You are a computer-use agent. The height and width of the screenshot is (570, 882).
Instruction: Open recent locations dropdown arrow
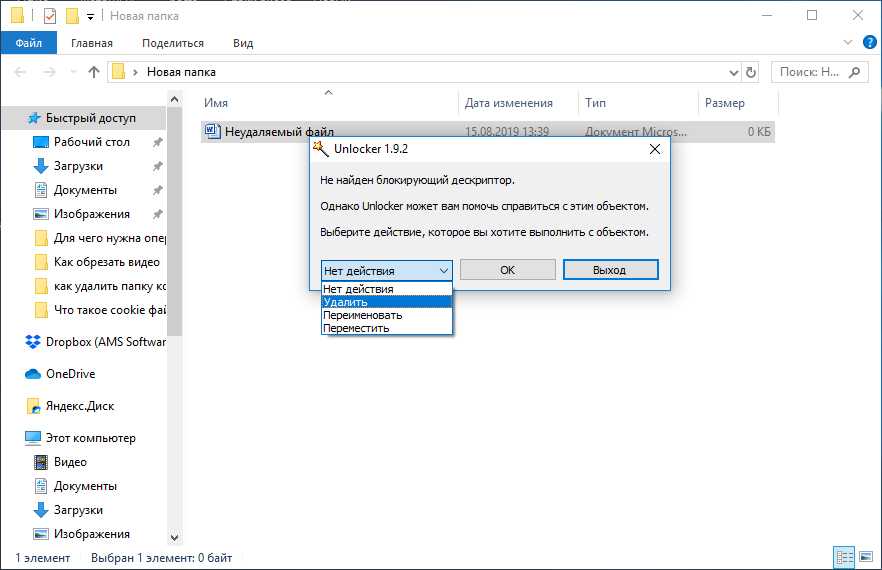(x=73, y=72)
